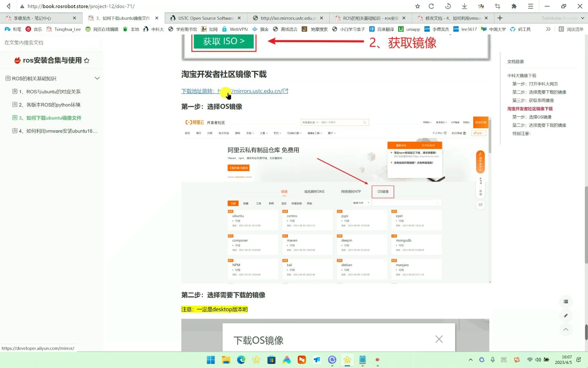Open the Windows Start button

click(211, 360)
